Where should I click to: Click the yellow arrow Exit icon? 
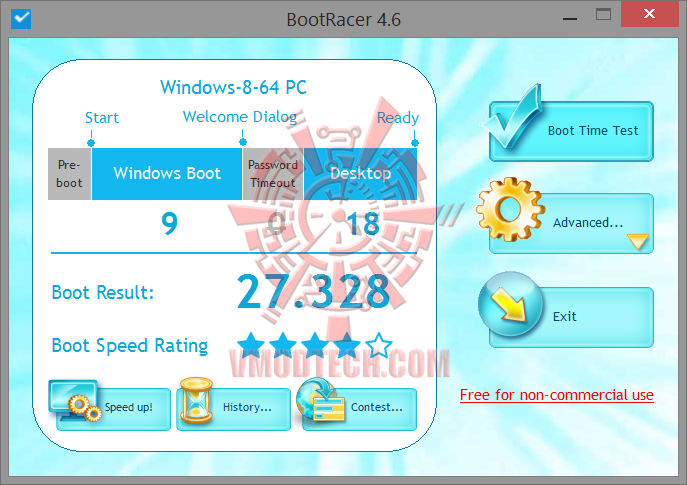(x=510, y=304)
